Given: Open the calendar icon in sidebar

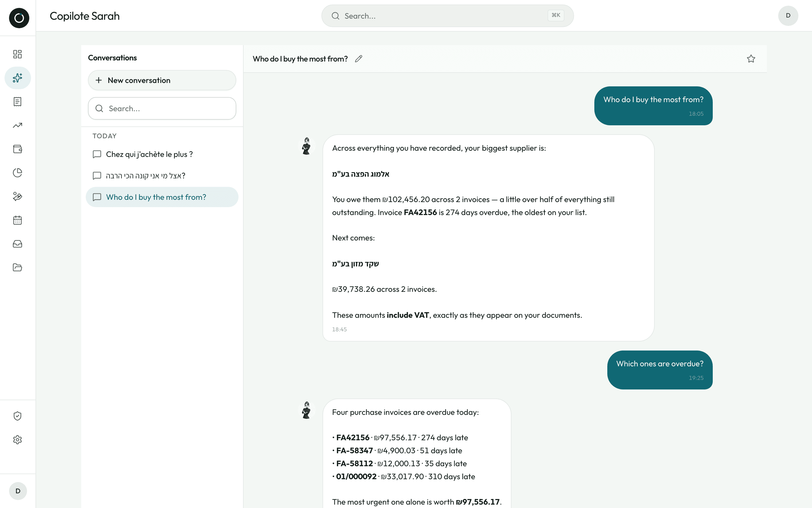Looking at the screenshot, I should coord(17,220).
